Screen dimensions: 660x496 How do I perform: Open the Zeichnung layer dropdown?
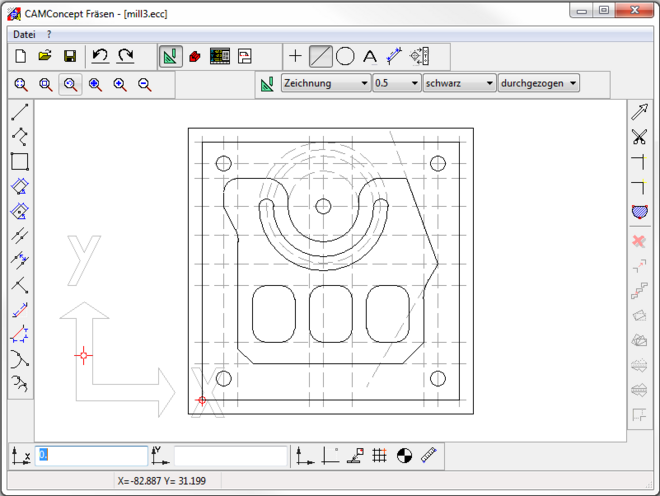[326, 84]
